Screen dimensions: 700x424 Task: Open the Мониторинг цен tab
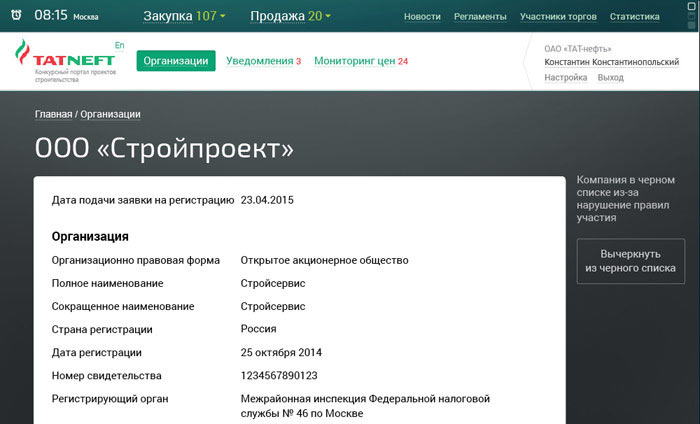(x=361, y=61)
